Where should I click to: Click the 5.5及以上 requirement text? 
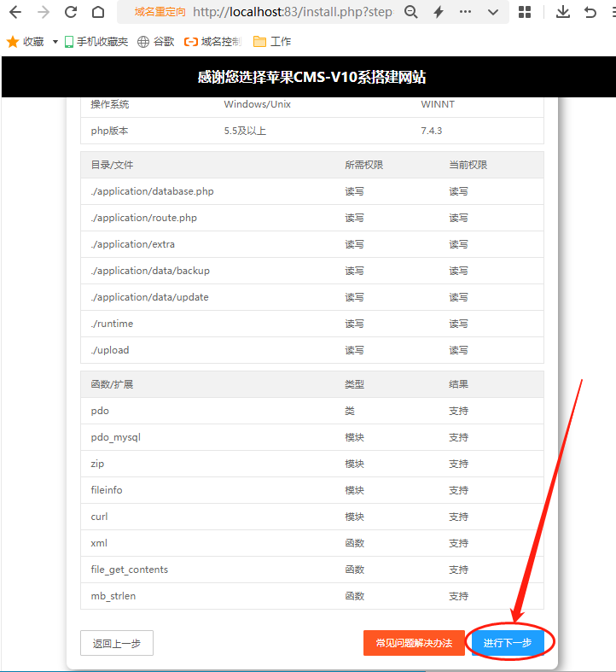coord(245,131)
